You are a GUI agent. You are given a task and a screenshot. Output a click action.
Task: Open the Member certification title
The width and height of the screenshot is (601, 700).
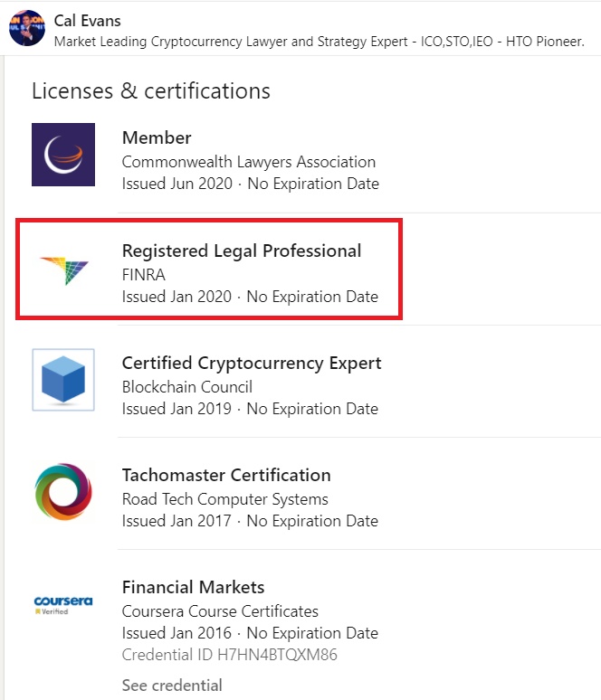(x=157, y=137)
